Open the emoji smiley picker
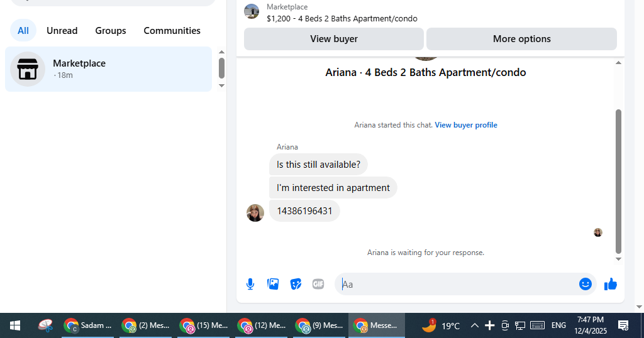This screenshot has width=644, height=338. pos(586,284)
